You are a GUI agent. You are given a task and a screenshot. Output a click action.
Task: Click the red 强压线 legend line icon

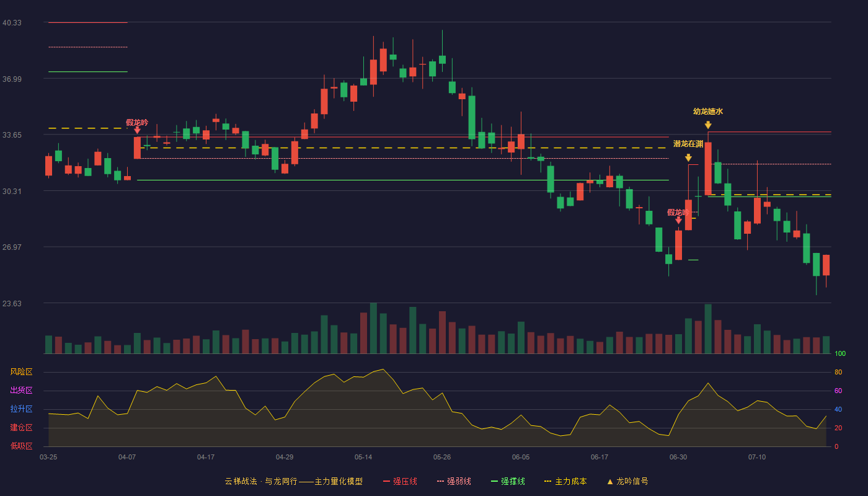coord(387,481)
